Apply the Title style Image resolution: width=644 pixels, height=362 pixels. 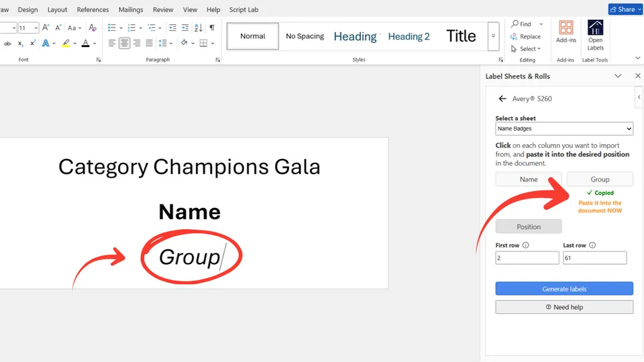(461, 36)
